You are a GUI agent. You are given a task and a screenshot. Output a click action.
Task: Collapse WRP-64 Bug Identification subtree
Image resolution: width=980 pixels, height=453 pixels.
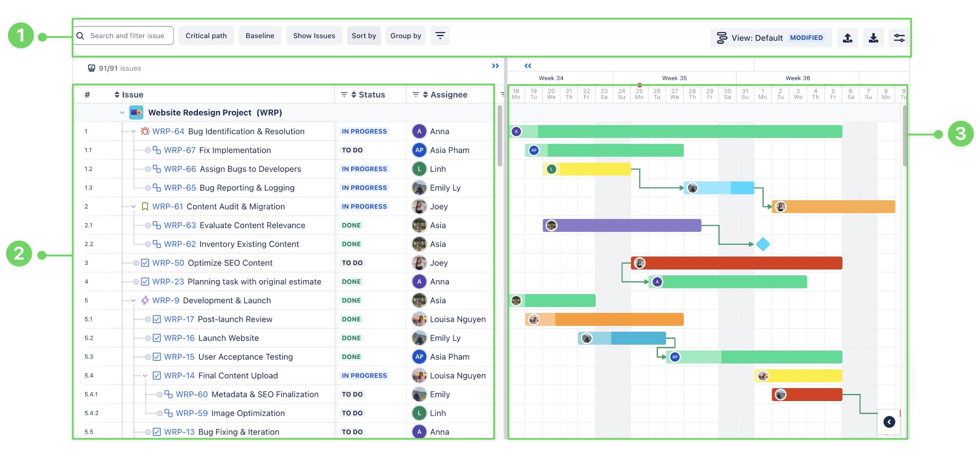tap(133, 132)
